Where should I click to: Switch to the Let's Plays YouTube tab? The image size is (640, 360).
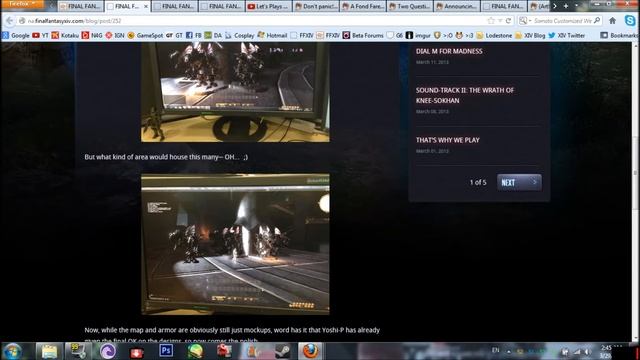pyautogui.click(x=269, y=7)
